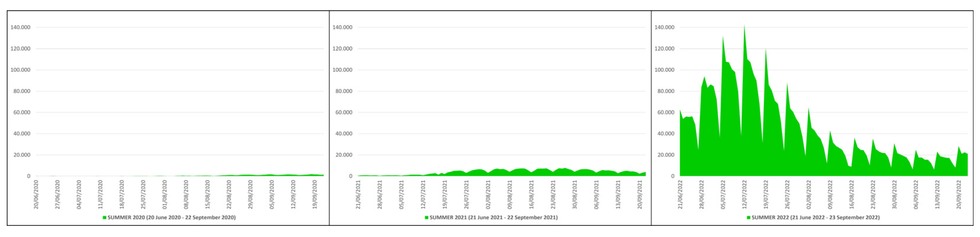This screenshot has height=237, width=980.
Task: Click 20.000 on the Summer 2022 y-axis
Action: tap(666, 155)
